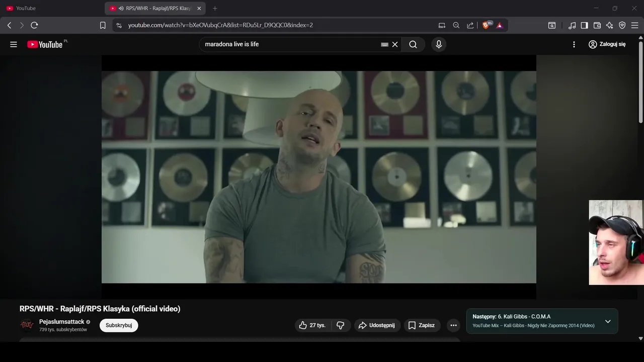Toggle the browser sidebar panel
The height and width of the screenshot is (362, 644).
pos(584,25)
